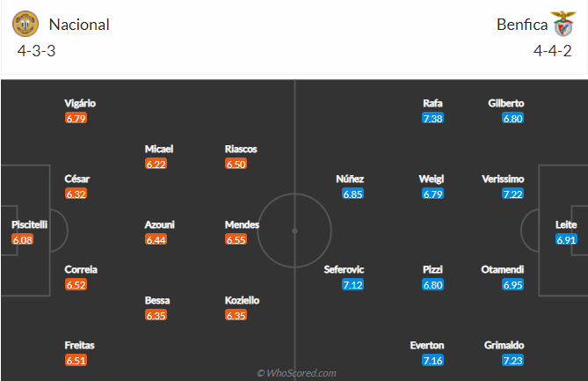The image size is (588, 381).
Task: Open the Benfica team name link
Action: [x=522, y=25]
